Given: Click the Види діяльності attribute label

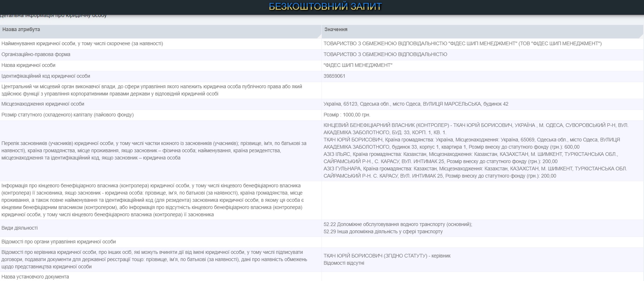Looking at the screenshot, I should pos(20,228).
